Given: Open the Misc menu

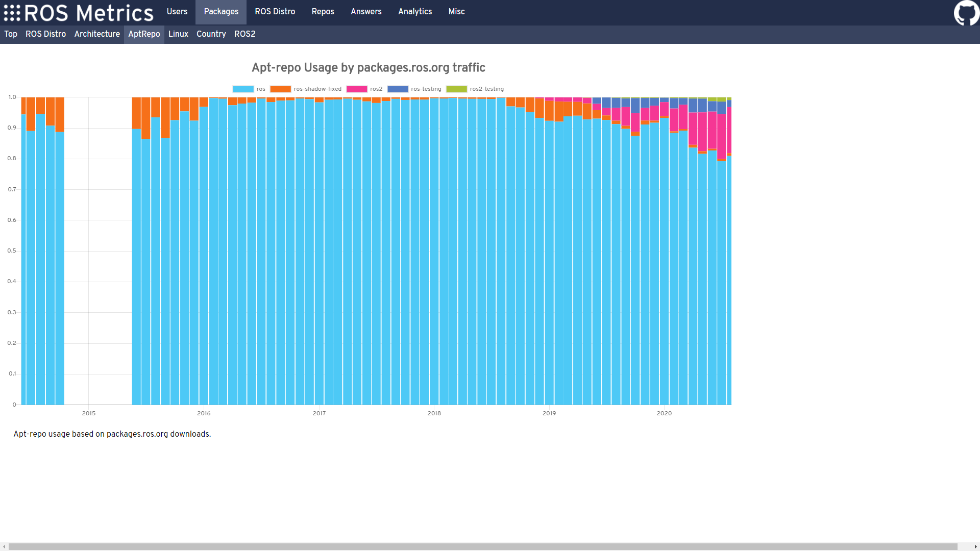Looking at the screenshot, I should pyautogui.click(x=457, y=12).
